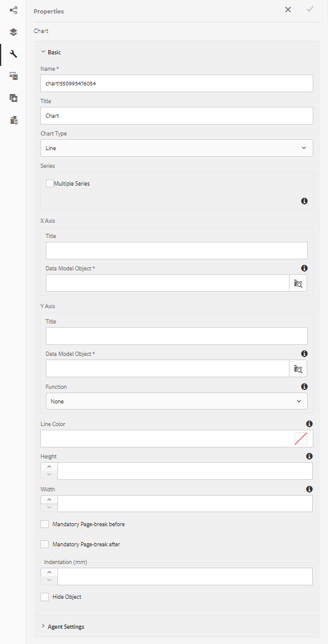
Task: Click the chart Title input field
Action: click(x=177, y=116)
